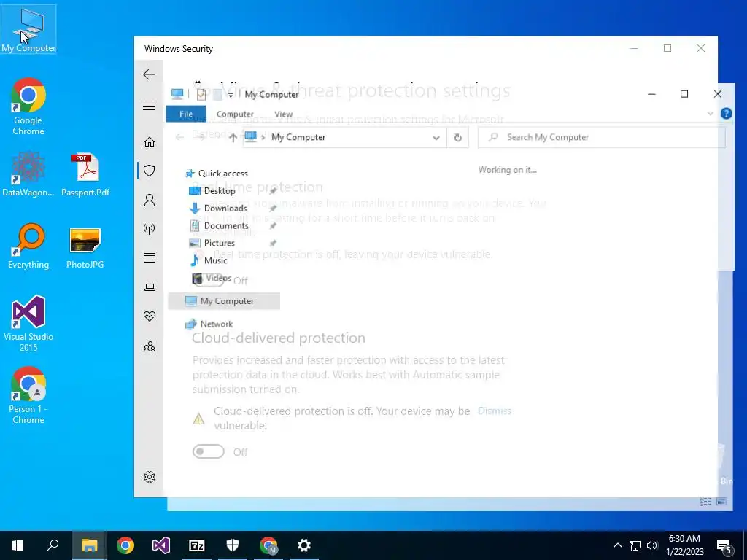The image size is (747, 560).
Task: Switch to large icons view layout
Action: (x=721, y=502)
